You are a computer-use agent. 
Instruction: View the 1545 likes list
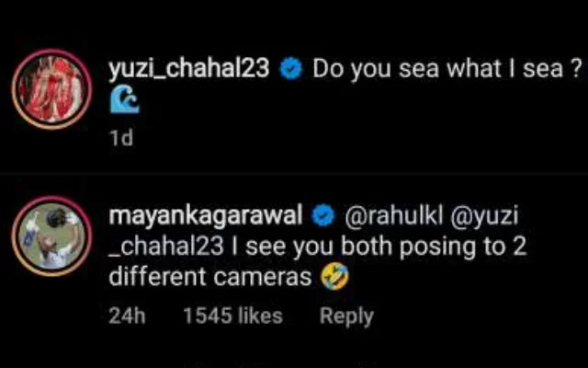(232, 316)
